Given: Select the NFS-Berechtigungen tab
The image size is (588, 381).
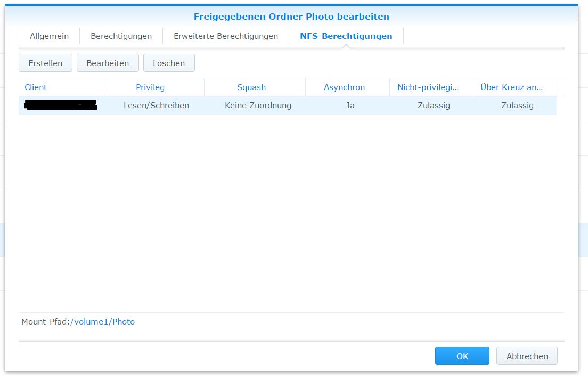Looking at the screenshot, I should click(346, 36).
